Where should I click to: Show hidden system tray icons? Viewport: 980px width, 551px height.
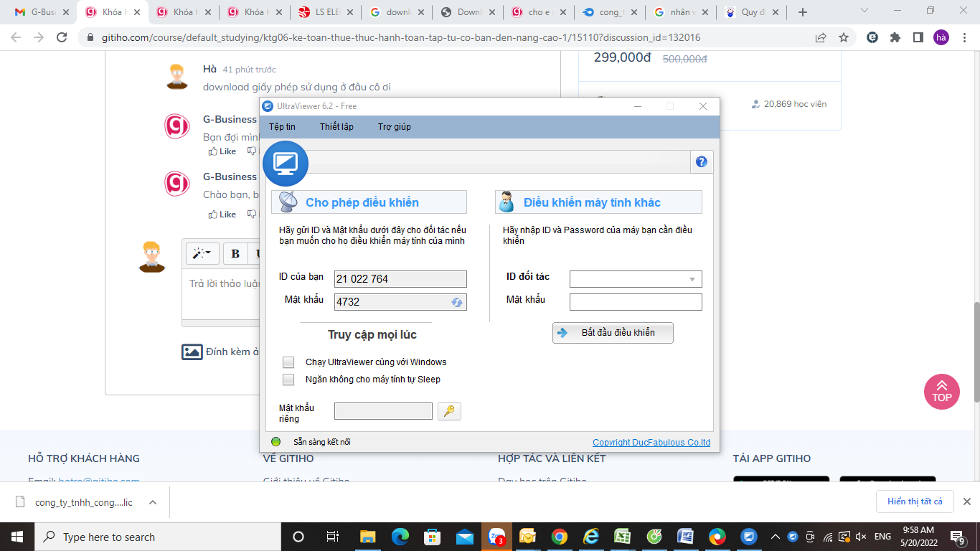point(776,537)
